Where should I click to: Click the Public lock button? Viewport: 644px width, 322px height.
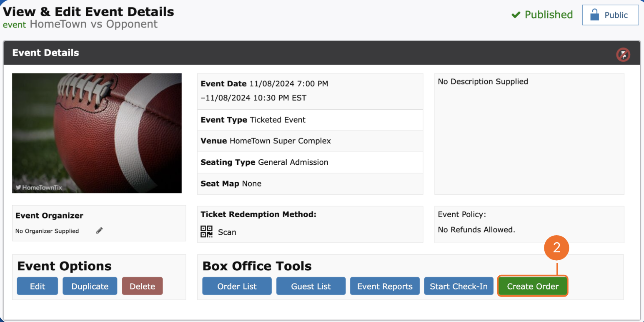click(x=610, y=15)
